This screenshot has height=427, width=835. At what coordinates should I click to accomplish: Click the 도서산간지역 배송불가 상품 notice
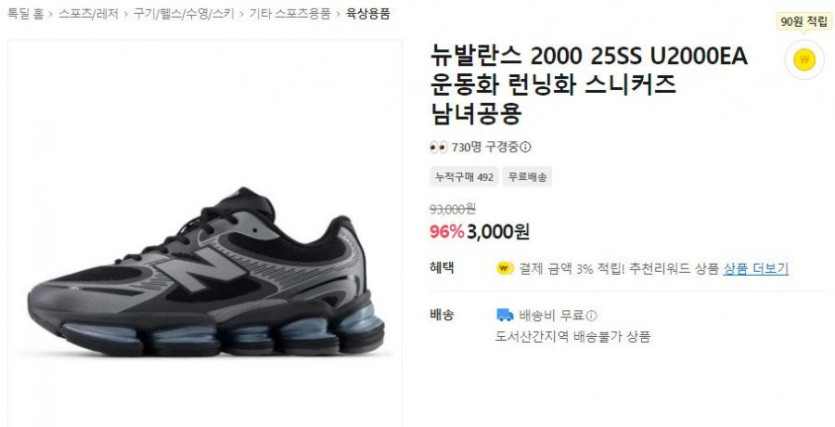click(x=573, y=337)
